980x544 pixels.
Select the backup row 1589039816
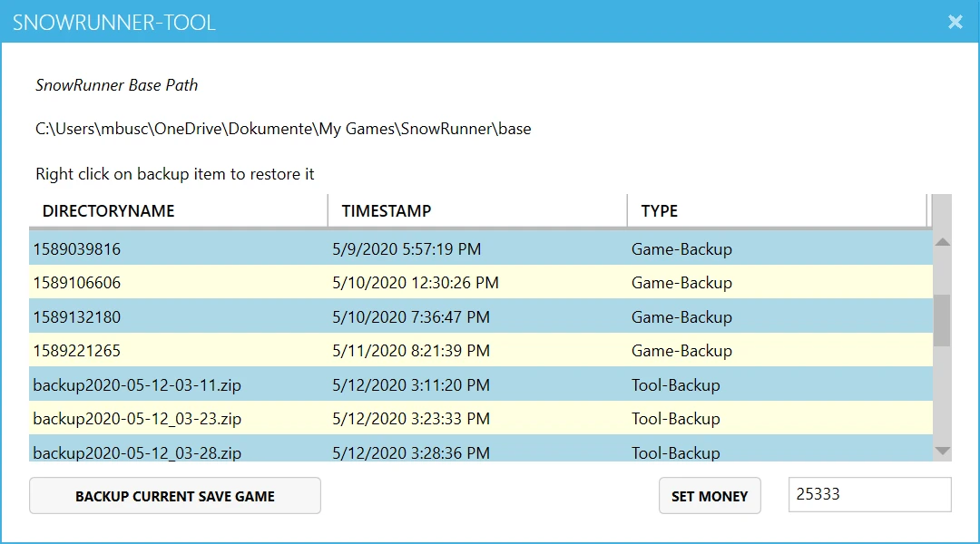click(x=272, y=248)
